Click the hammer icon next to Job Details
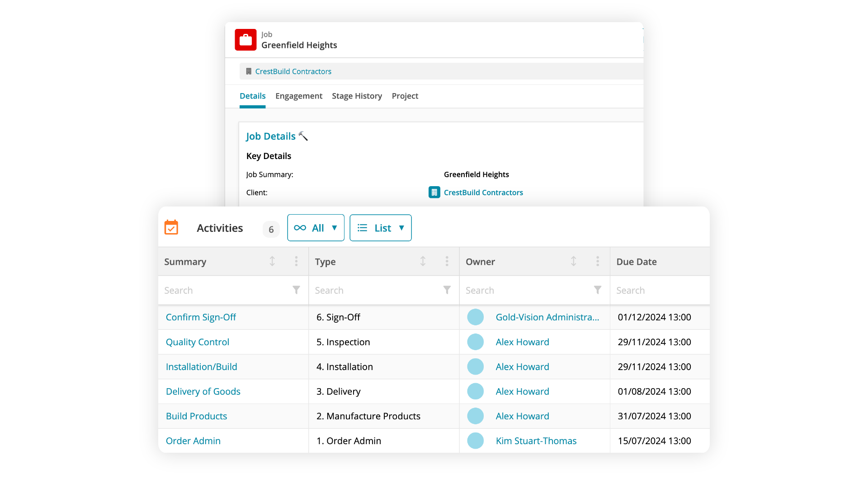This screenshot has width=868, height=488. coord(303,136)
